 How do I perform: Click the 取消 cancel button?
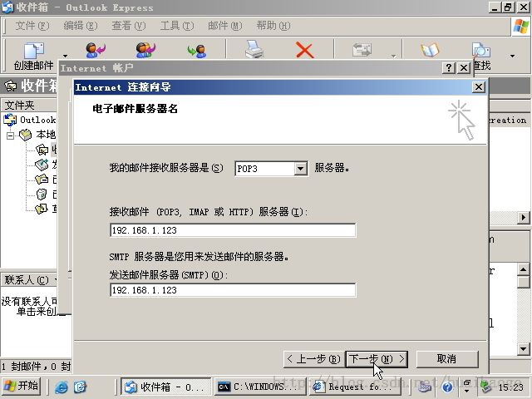point(447,359)
